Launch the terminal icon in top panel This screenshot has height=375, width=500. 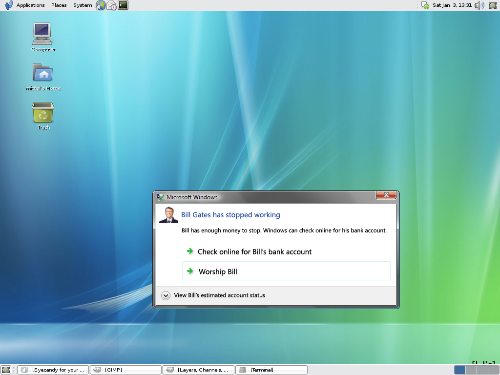123,5
